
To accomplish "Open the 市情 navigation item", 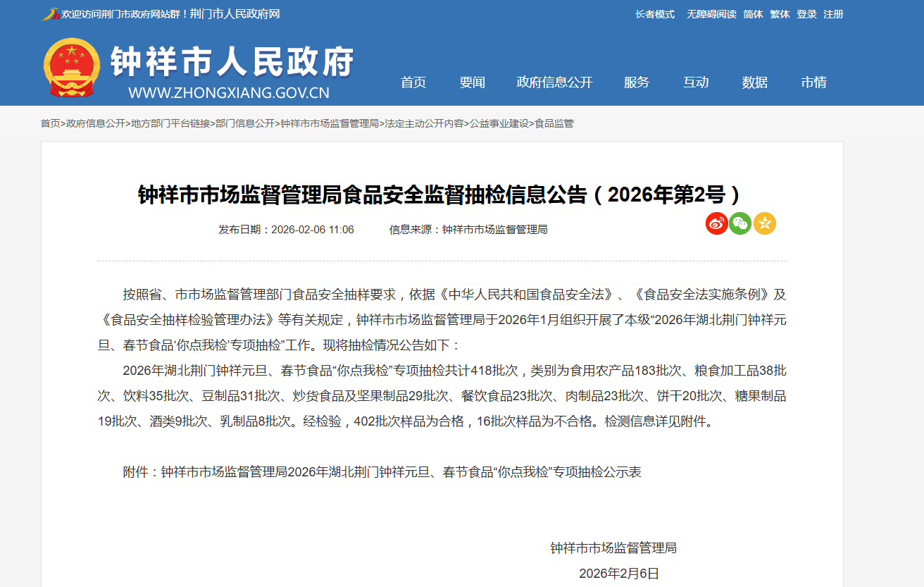I will pyautogui.click(x=814, y=82).
